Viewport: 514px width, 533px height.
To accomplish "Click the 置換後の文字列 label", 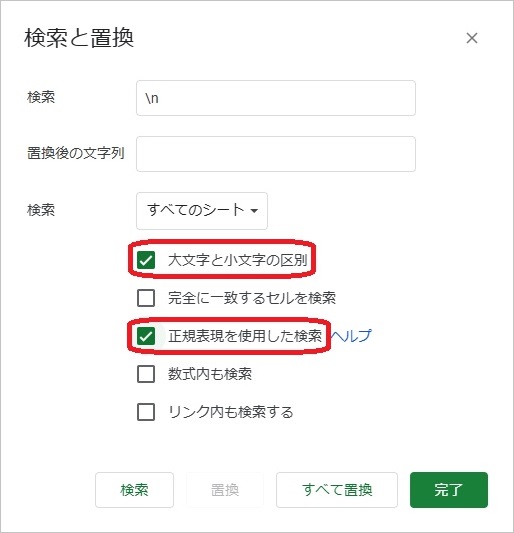I will 75,153.
